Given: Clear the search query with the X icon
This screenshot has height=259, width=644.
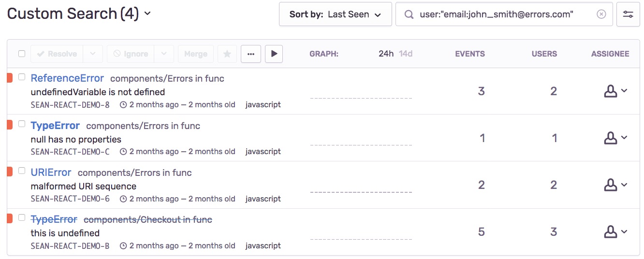Looking at the screenshot, I should pos(601,14).
